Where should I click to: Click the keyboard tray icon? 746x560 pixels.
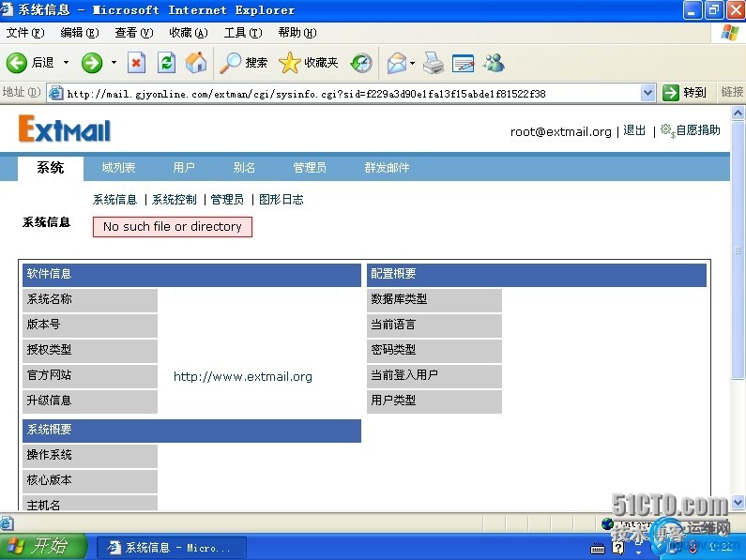point(598,549)
